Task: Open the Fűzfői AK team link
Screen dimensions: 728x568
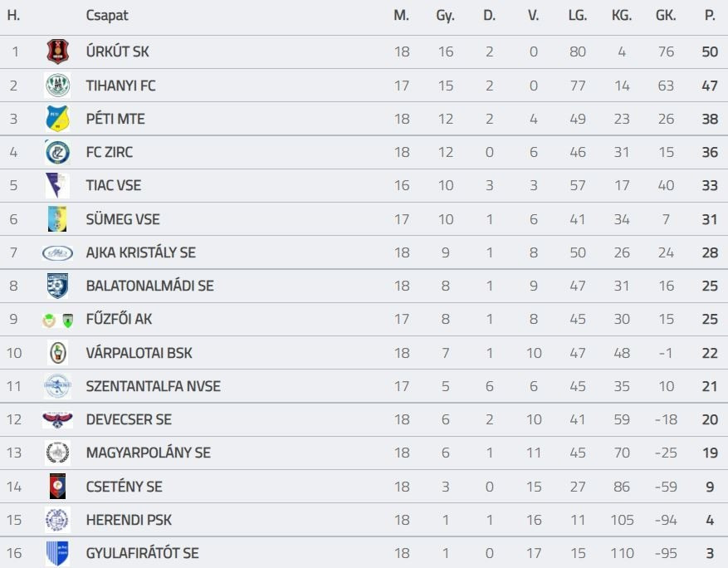Action: pyautogui.click(x=119, y=320)
